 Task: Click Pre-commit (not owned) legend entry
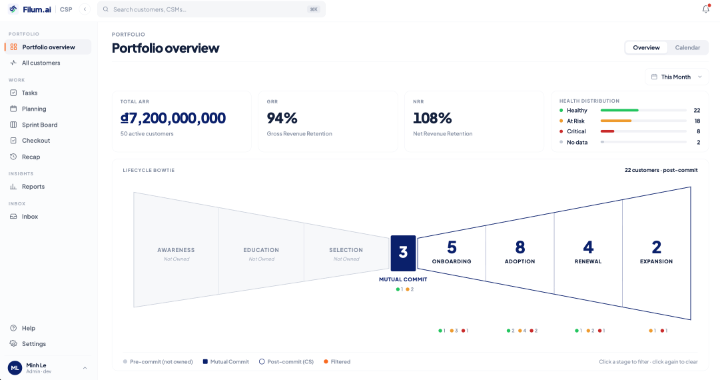158,362
